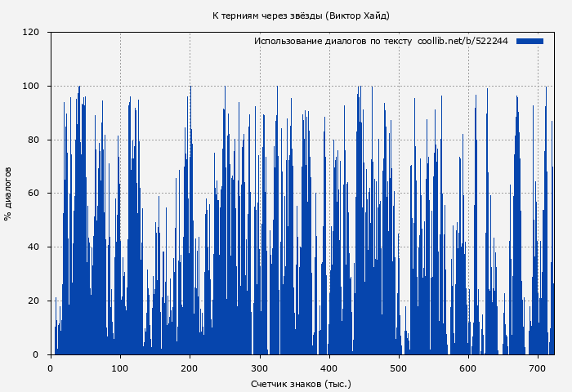Viewport: 572px width, 392px height.
Task: Click the x-axis tick label 300
Action: coord(259,367)
